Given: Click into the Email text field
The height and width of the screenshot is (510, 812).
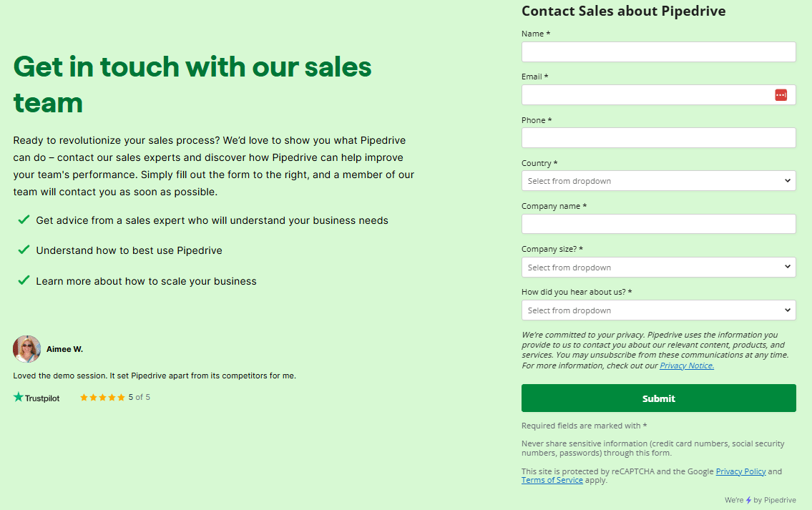Looking at the screenshot, I should 644,95.
